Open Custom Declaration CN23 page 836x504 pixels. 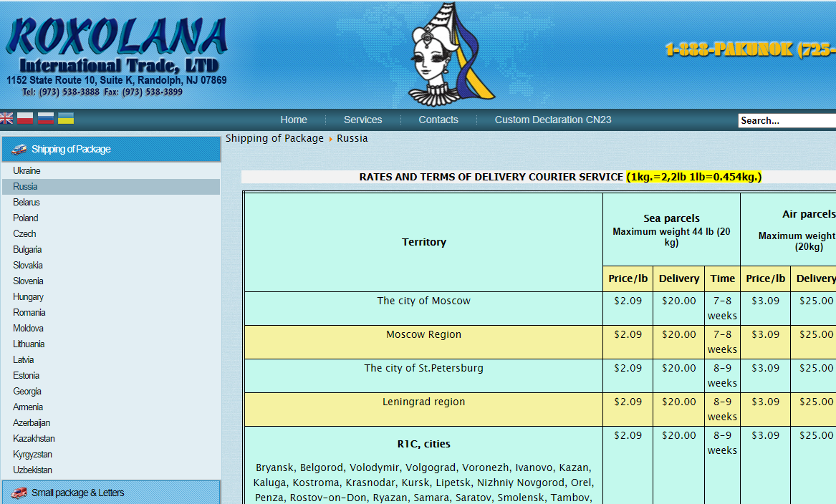point(553,120)
